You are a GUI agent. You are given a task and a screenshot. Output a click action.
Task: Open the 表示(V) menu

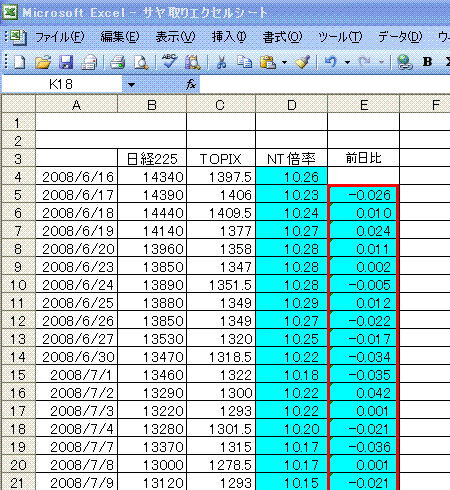pyautogui.click(x=175, y=37)
